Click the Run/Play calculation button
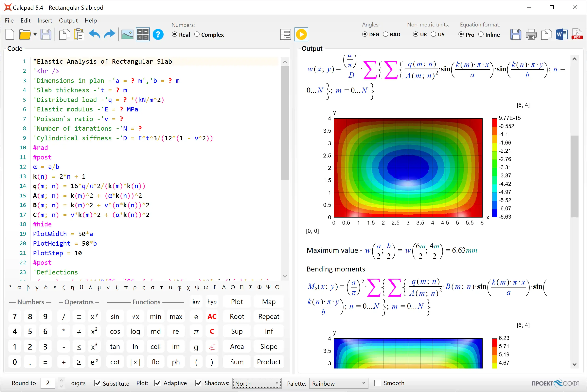587x392 pixels. click(302, 35)
